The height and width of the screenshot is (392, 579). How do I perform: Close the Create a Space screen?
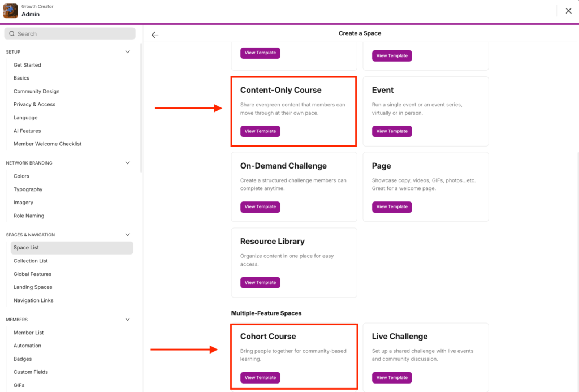pyautogui.click(x=568, y=11)
